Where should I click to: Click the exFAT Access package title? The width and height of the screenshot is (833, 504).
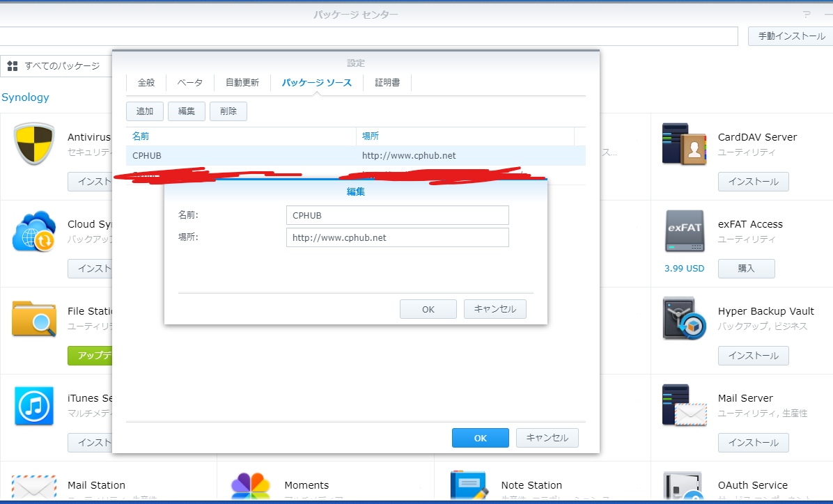[751, 224]
